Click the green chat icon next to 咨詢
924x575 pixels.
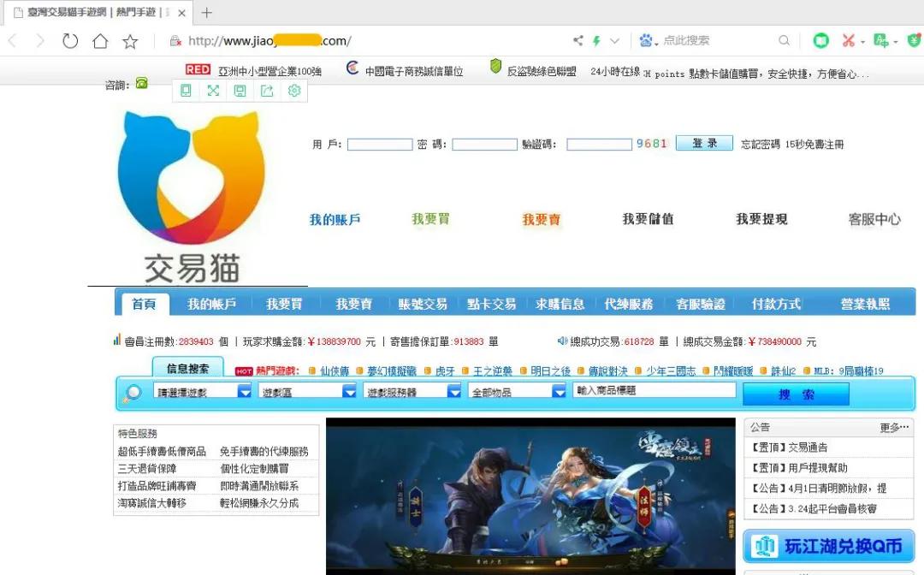click(141, 85)
